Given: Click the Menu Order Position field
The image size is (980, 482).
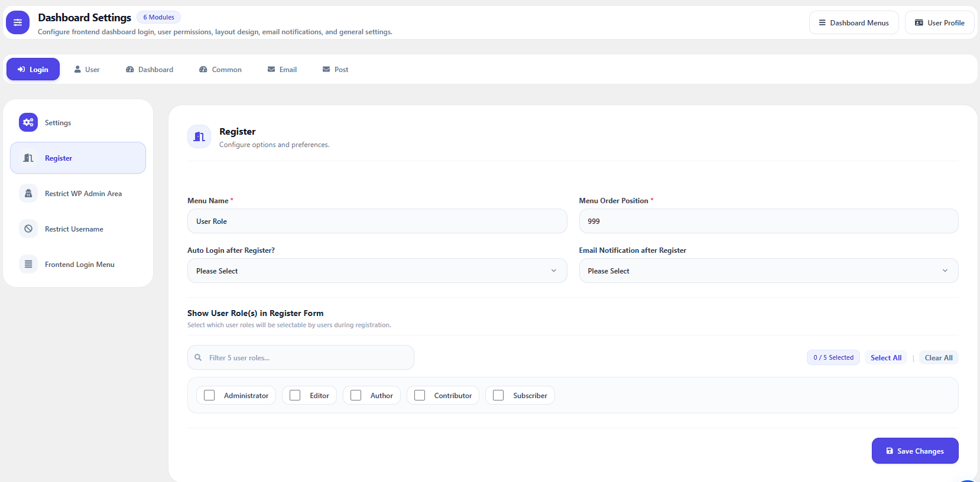Looking at the screenshot, I should [x=768, y=221].
